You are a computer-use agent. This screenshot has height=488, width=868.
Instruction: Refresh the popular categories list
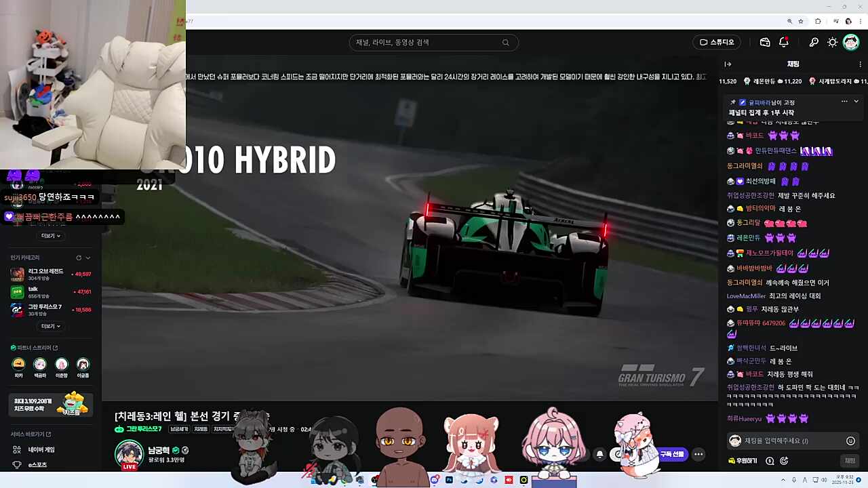coord(79,258)
